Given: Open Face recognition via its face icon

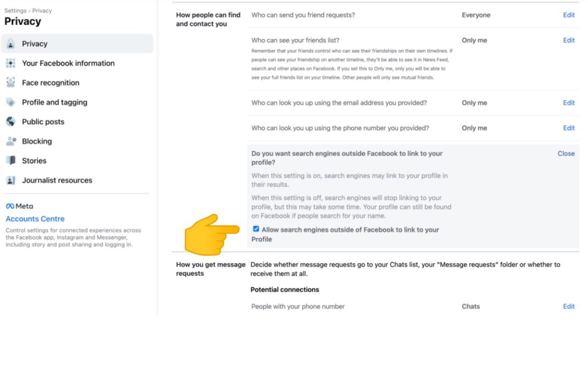Looking at the screenshot, I should pyautogui.click(x=12, y=83).
